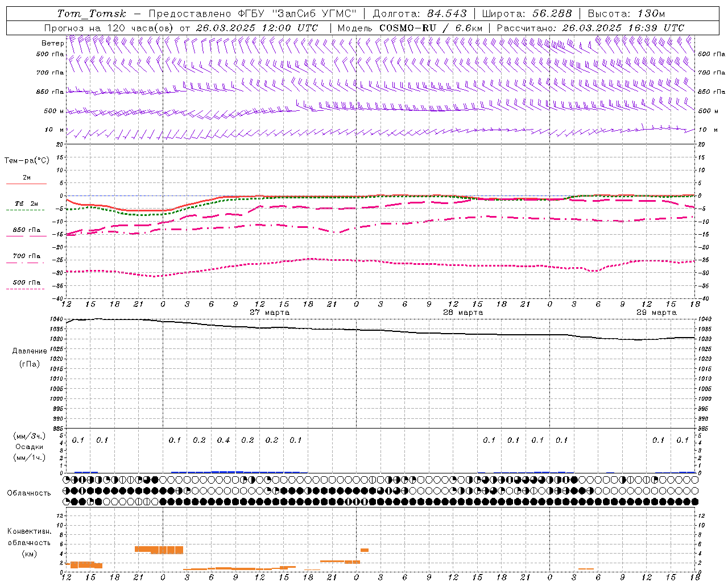The image size is (728, 582).
Task: Click the Облачность panel label
Action: click(x=30, y=493)
